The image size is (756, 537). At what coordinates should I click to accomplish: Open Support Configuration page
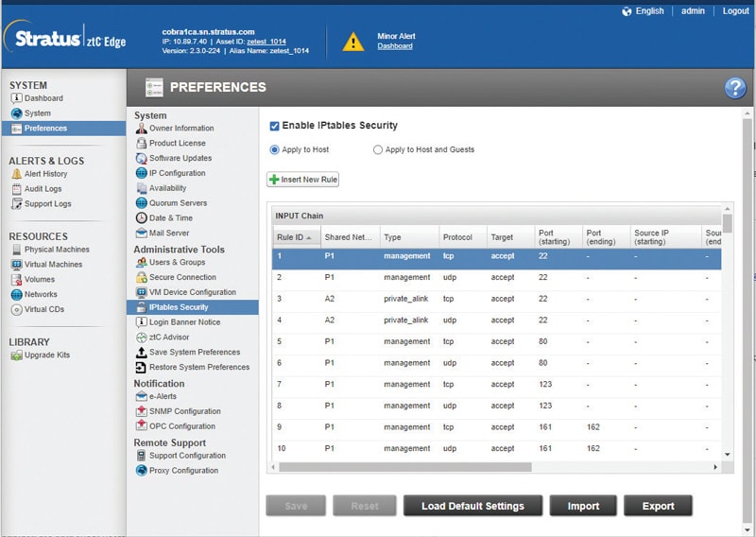187,456
